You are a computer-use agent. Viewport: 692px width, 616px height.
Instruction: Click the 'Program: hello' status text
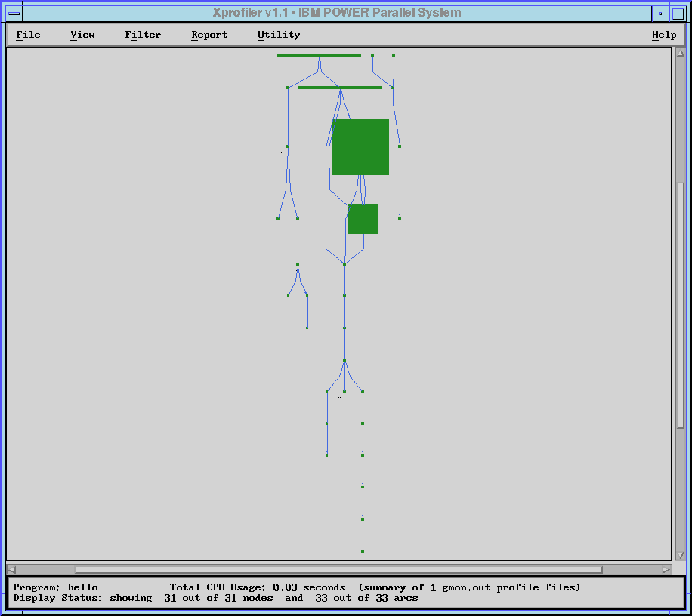point(56,587)
